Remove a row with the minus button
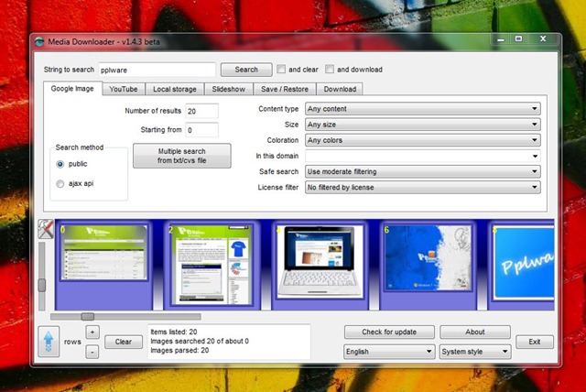Viewport: 586px width, 392px height. point(92,352)
